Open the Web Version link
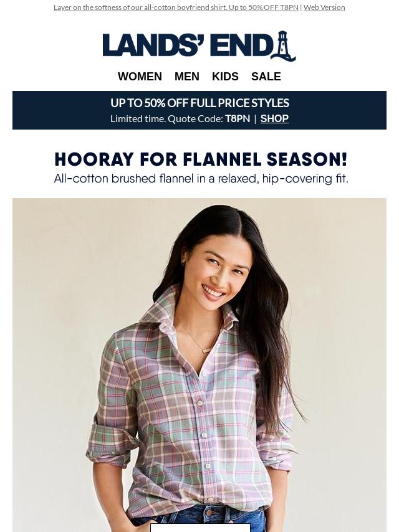This screenshot has width=399, height=532. [x=324, y=7]
